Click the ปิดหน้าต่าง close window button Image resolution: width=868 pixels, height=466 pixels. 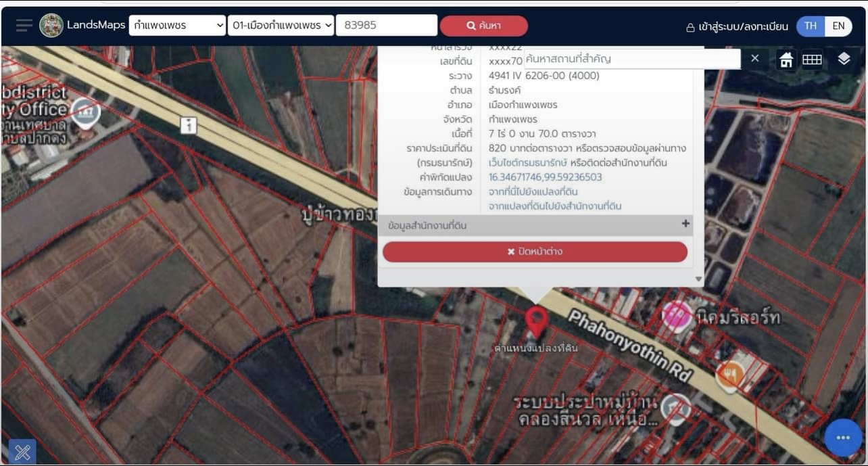pos(535,252)
